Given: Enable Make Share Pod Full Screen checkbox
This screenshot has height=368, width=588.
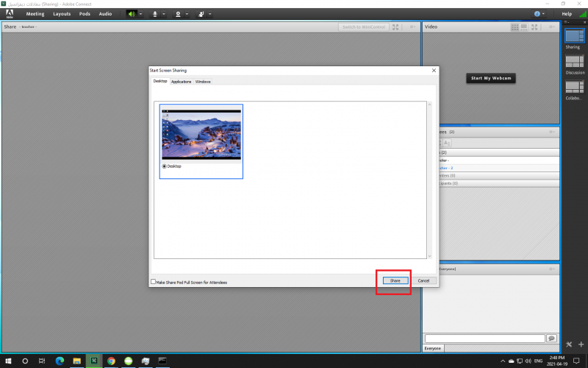Looking at the screenshot, I should coord(154,281).
